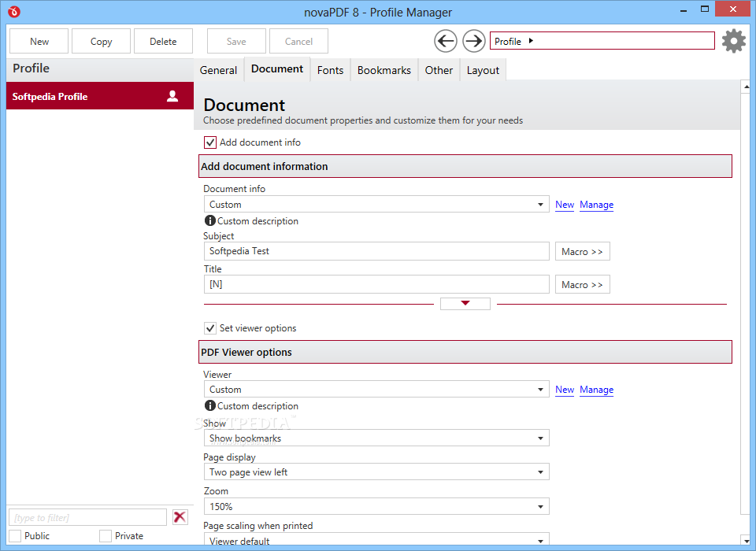Viewport: 756px width, 551px height.
Task: Click the Profile breadcrumb path field
Action: click(602, 41)
